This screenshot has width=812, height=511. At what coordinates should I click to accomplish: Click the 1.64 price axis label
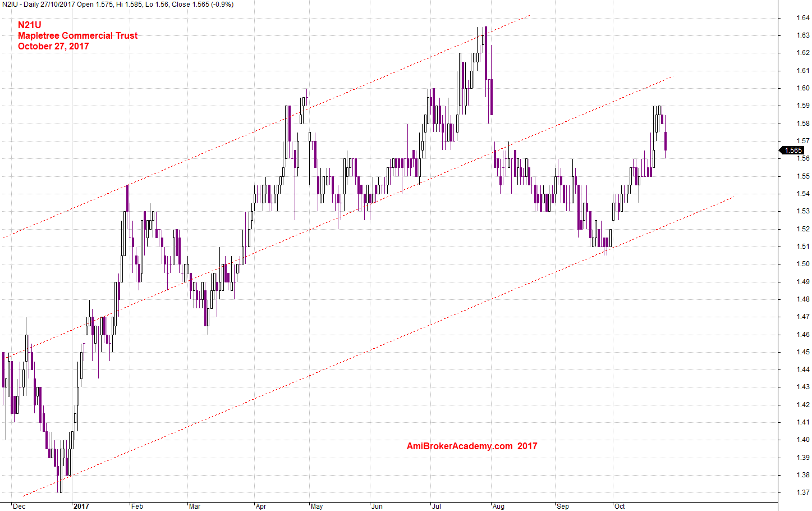[x=803, y=18]
